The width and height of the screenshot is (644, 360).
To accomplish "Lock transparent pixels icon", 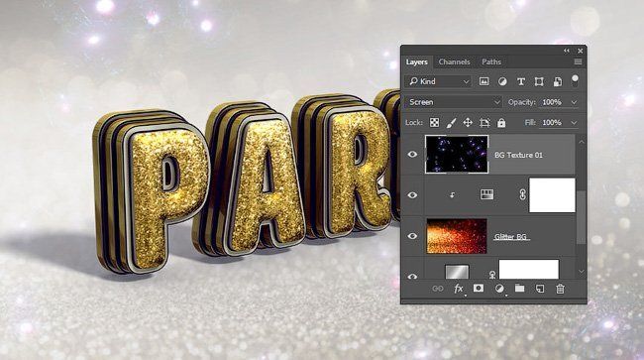I will (434, 122).
